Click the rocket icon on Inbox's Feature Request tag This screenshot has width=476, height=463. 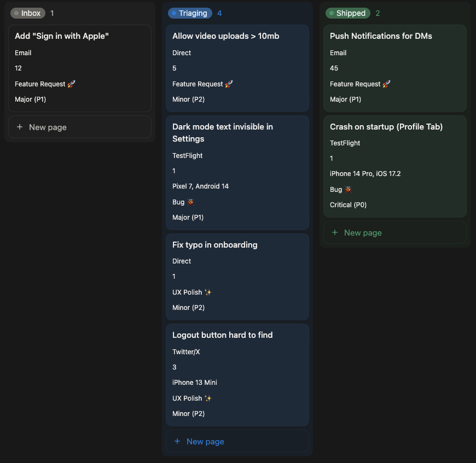tap(70, 83)
